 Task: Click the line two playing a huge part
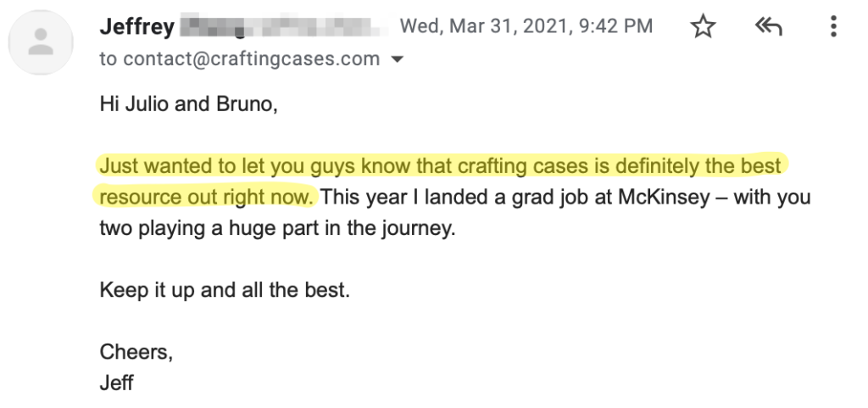click(x=277, y=228)
